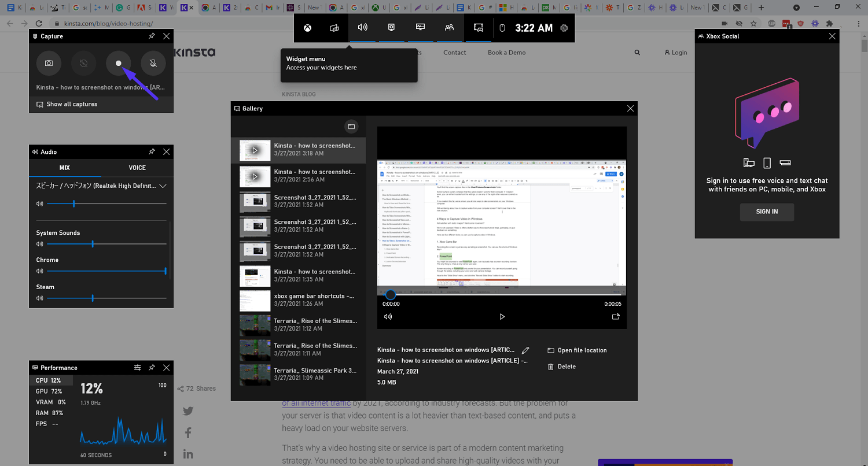Open the Widget menu in Game Bar
This screenshot has width=868, height=466.
pos(334,28)
